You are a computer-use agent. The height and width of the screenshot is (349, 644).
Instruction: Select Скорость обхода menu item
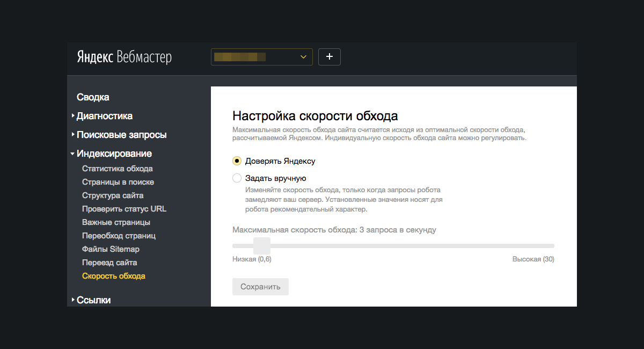tap(114, 276)
